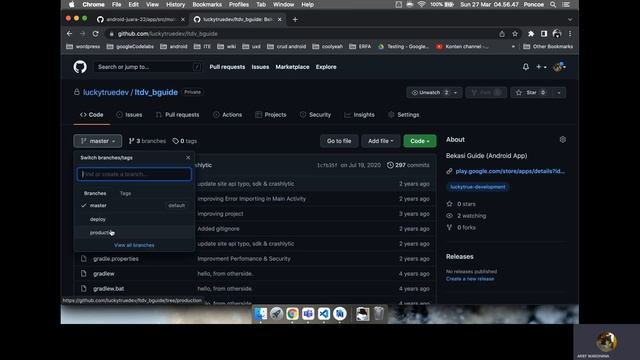Image resolution: width=640 pixels, height=360 pixels.
Task: Focus the Find or create a branch field
Action: [x=134, y=174]
